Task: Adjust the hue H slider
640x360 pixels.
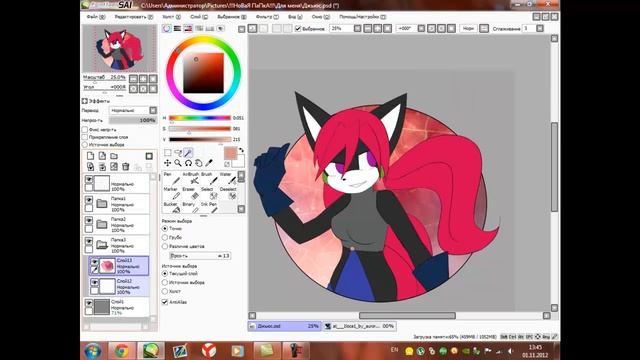Action: tap(200, 118)
